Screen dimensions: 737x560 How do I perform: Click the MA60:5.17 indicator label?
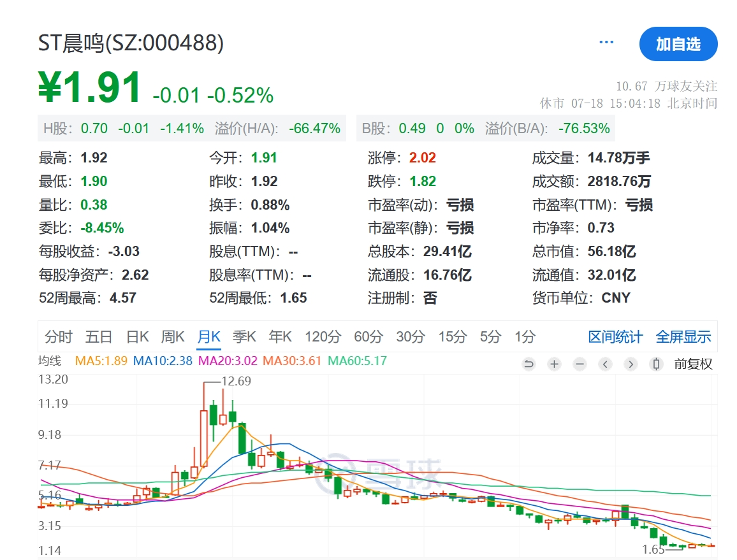357,361
